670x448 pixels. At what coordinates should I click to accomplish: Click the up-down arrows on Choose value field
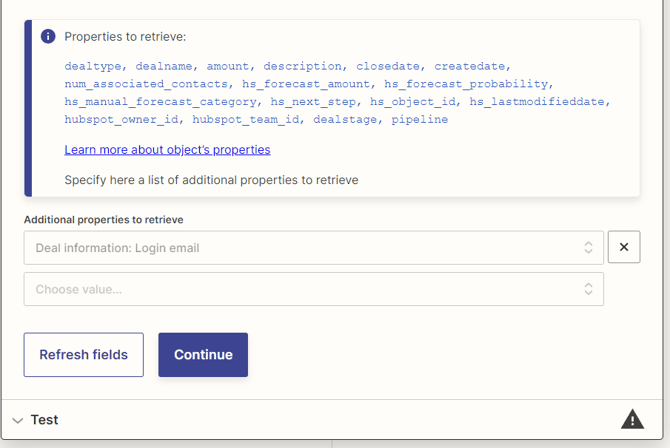pyautogui.click(x=588, y=289)
